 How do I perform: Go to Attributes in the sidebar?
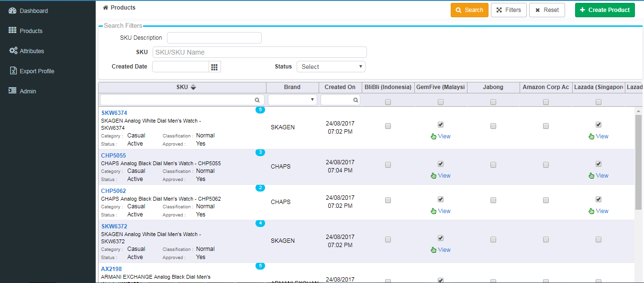click(x=32, y=51)
